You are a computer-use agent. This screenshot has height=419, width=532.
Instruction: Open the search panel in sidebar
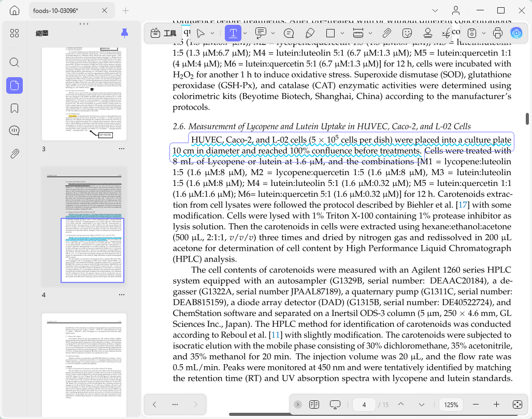15,63
